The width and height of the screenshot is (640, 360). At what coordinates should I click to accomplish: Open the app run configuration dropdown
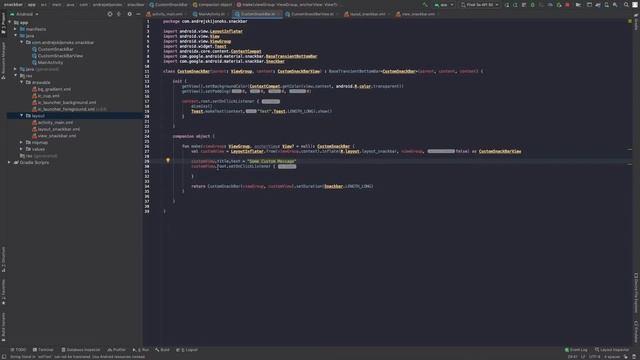444,5
